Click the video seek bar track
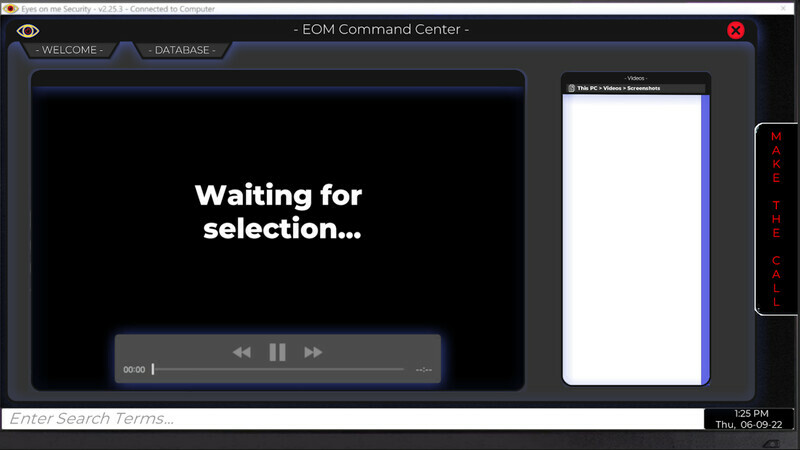 pyautogui.click(x=280, y=370)
